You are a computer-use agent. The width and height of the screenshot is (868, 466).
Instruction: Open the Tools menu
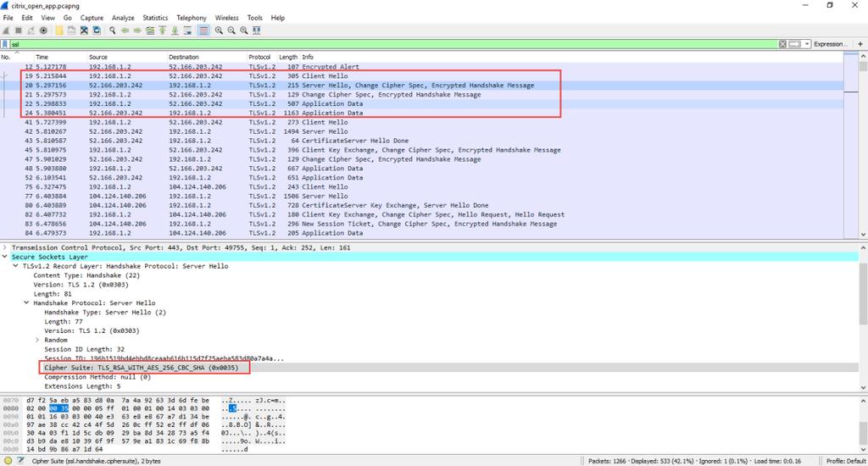(254, 18)
